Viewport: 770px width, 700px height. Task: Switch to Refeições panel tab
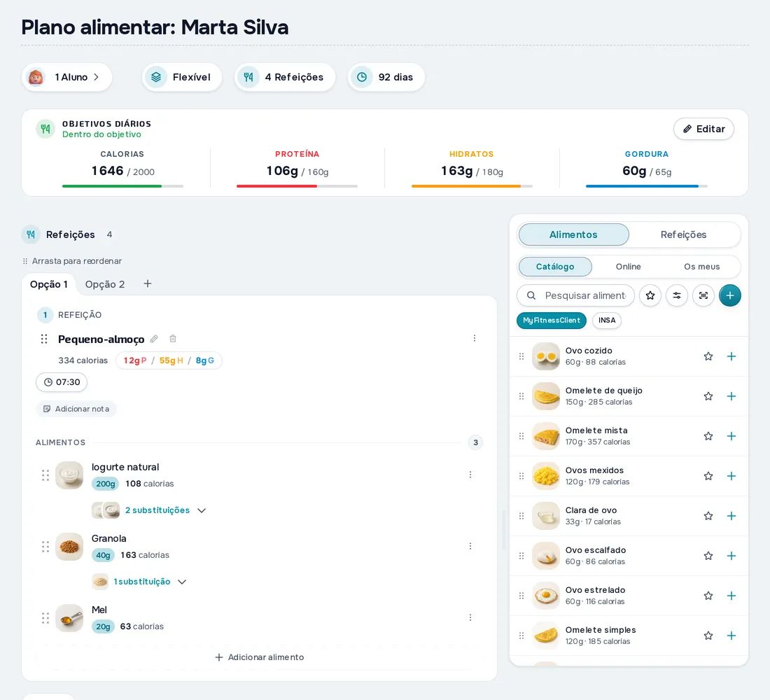tap(683, 234)
